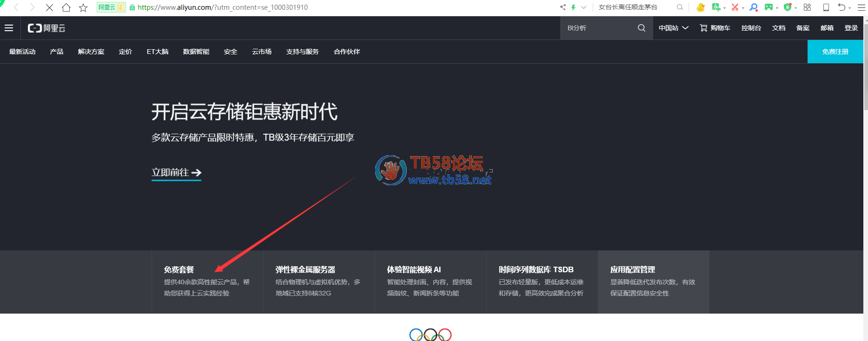The height and width of the screenshot is (341, 868).
Task: Open shield payment dropdown arrow
Action: 795,8
